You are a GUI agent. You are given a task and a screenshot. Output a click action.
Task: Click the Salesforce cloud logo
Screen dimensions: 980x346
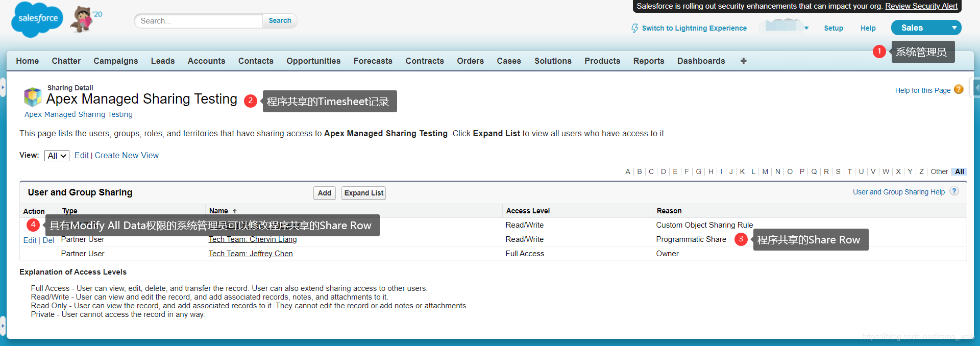coord(37,19)
